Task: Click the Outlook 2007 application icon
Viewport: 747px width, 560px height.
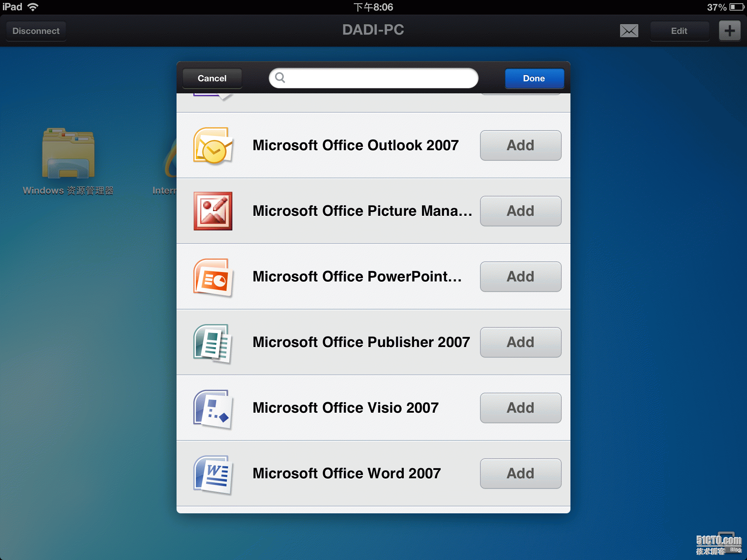Action: (213, 145)
